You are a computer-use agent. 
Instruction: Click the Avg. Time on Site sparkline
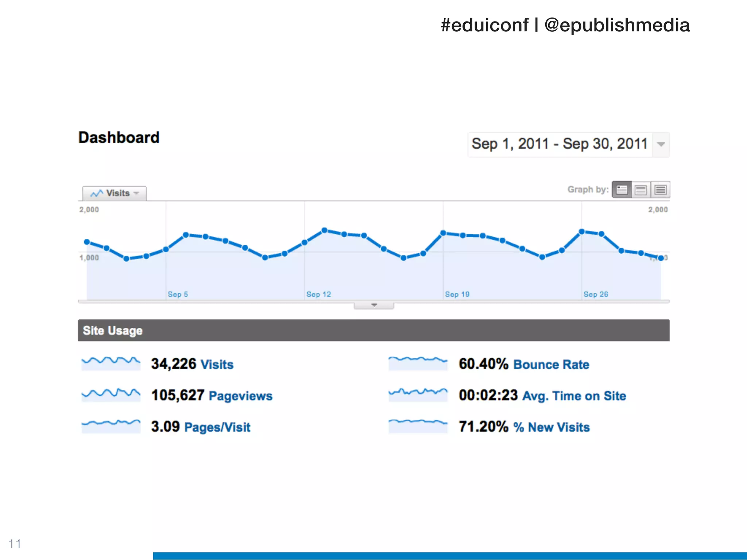tap(418, 395)
